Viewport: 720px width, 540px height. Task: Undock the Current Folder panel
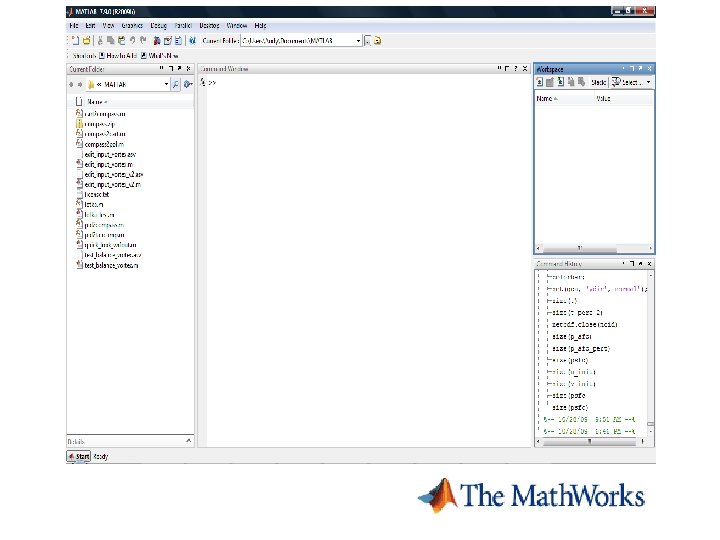coord(180,68)
